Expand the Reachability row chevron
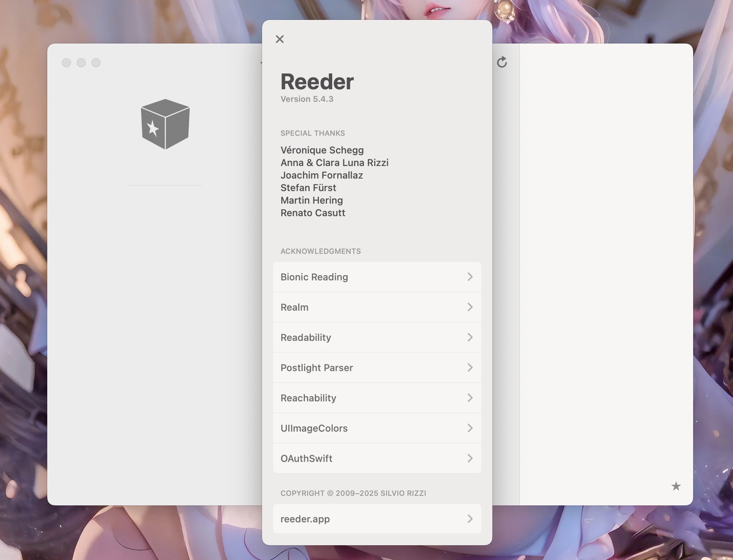The image size is (733, 560). coord(470,398)
